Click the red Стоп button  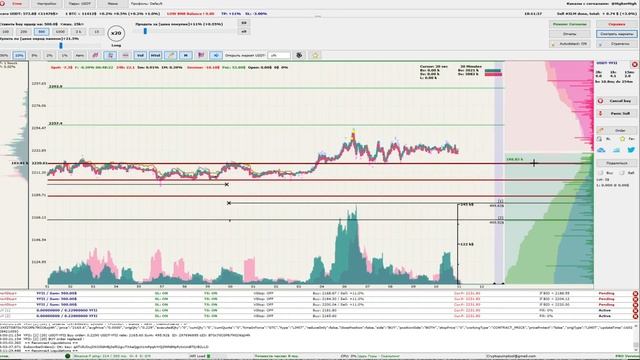[15, 4]
